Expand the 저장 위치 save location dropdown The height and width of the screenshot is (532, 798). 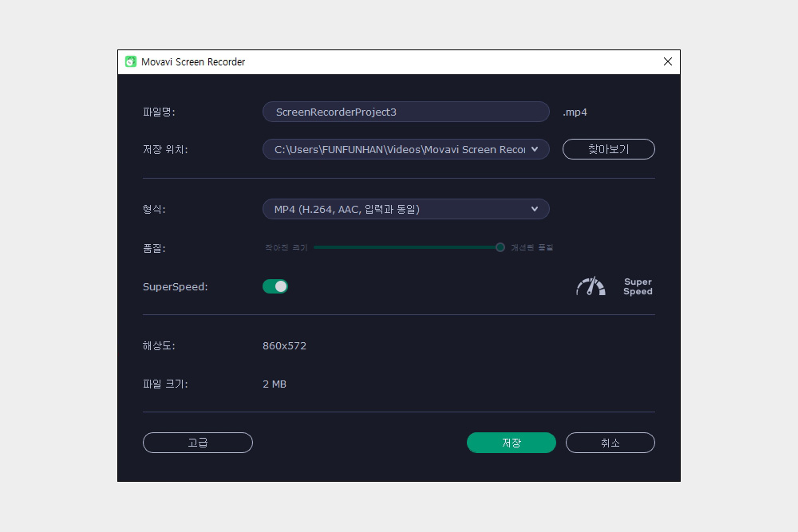coord(405,149)
